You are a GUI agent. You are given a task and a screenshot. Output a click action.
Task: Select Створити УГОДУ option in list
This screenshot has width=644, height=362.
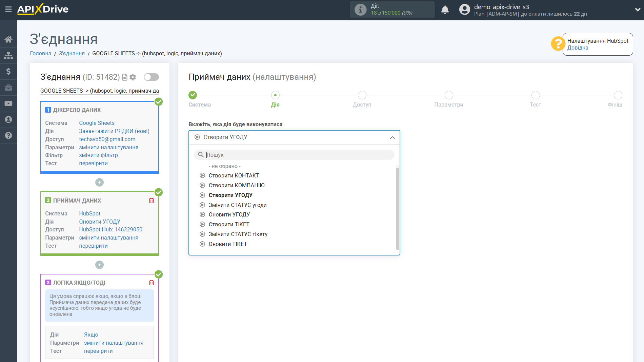coord(230,195)
